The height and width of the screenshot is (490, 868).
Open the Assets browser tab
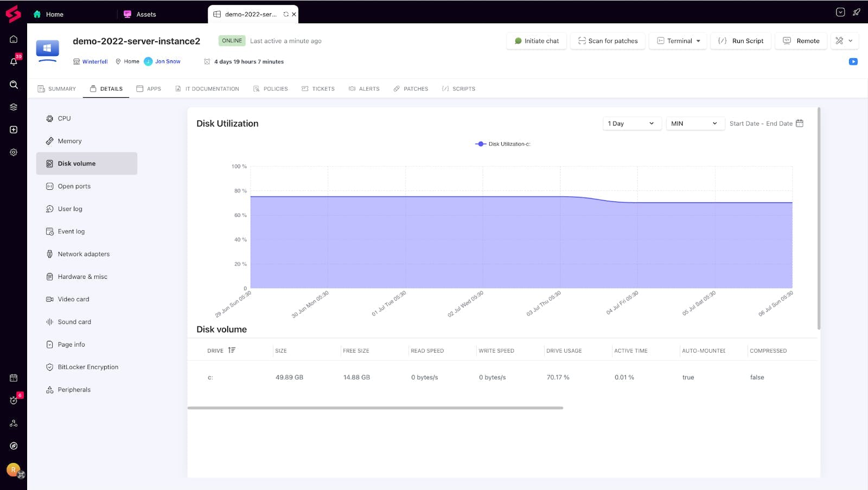coord(140,14)
